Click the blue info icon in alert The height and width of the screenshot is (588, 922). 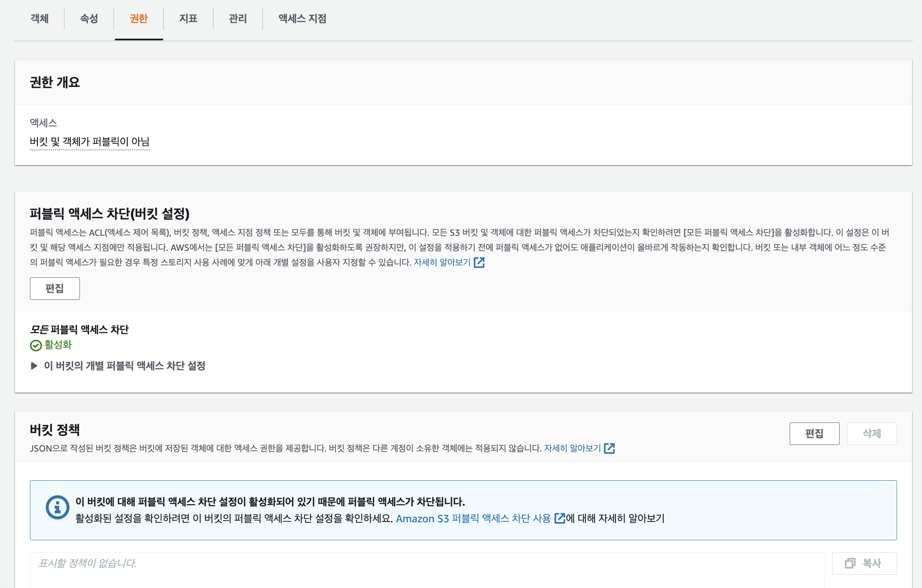pyautogui.click(x=57, y=507)
